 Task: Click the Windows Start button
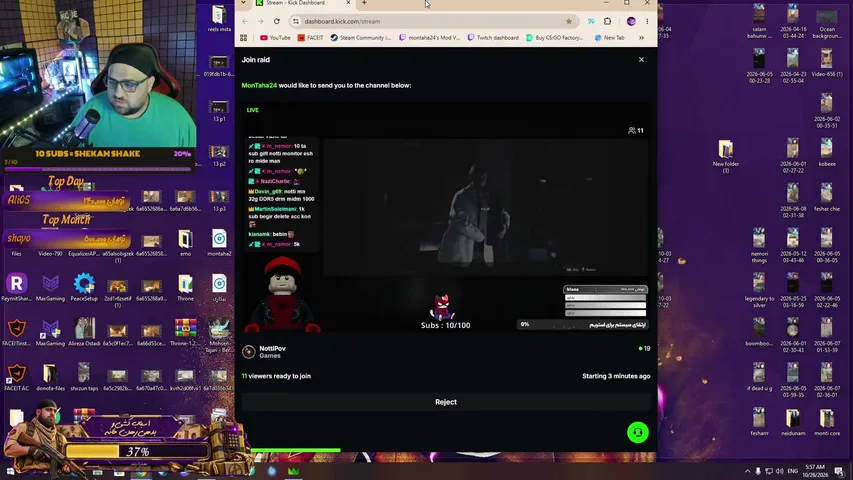(x=10, y=471)
